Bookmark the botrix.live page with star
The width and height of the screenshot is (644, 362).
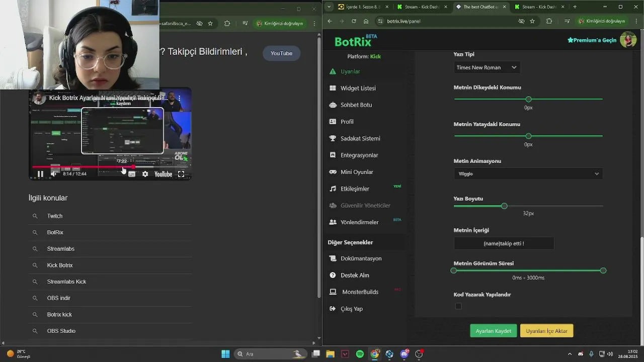click(x=532, y=21)
